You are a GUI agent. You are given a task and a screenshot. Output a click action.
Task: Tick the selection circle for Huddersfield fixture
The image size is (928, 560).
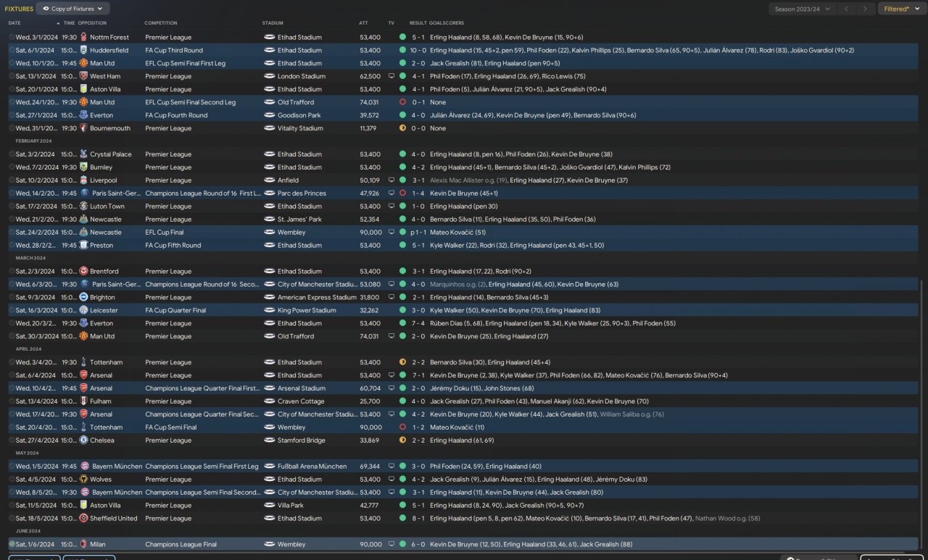coord(12,50)
